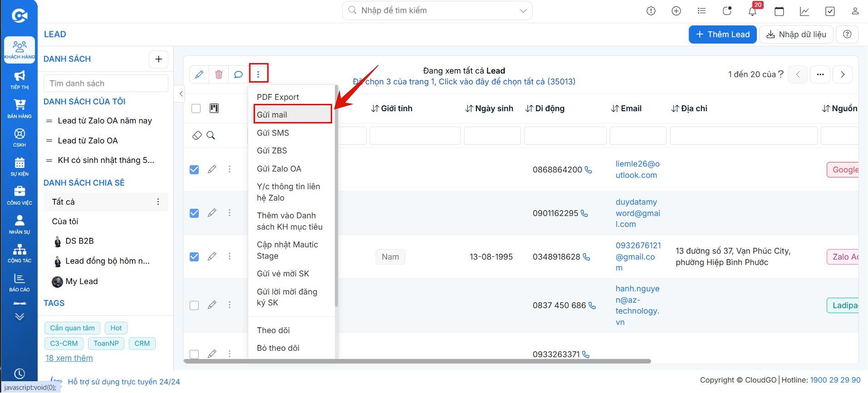Click the alert exclamation icon in top bar
868x393 pixels.
(651, 11)
